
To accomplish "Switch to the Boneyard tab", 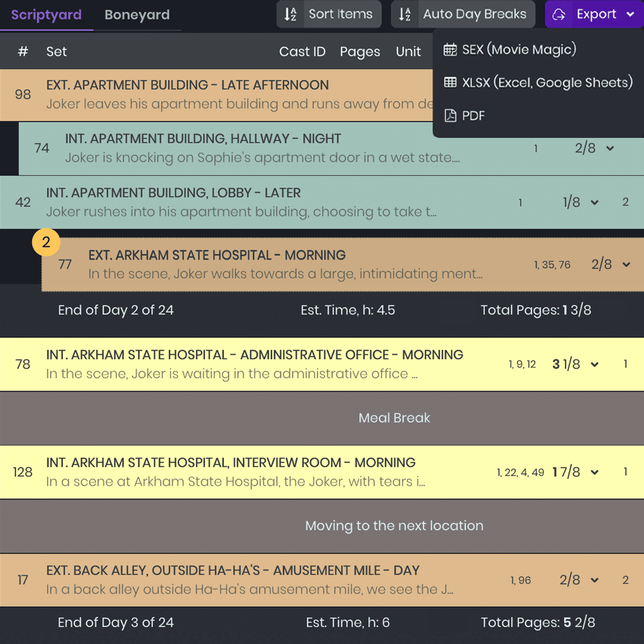I will 137,14.
